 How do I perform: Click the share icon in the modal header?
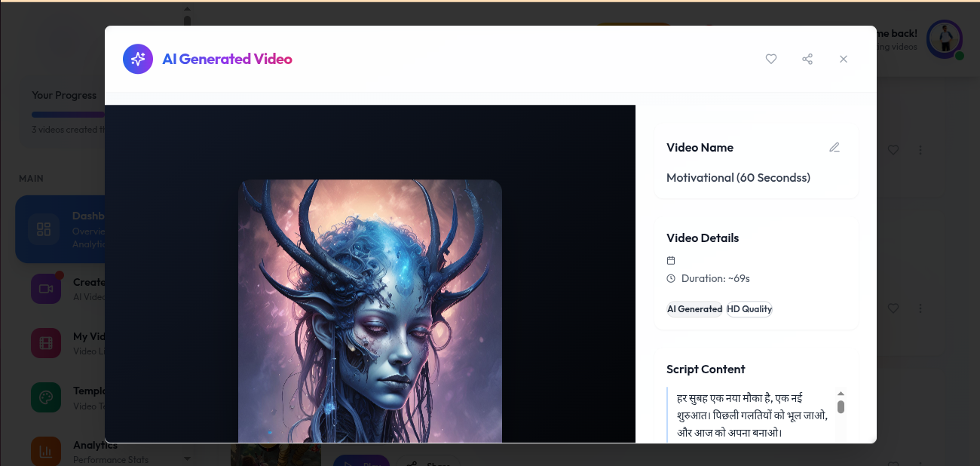[807, 59]
